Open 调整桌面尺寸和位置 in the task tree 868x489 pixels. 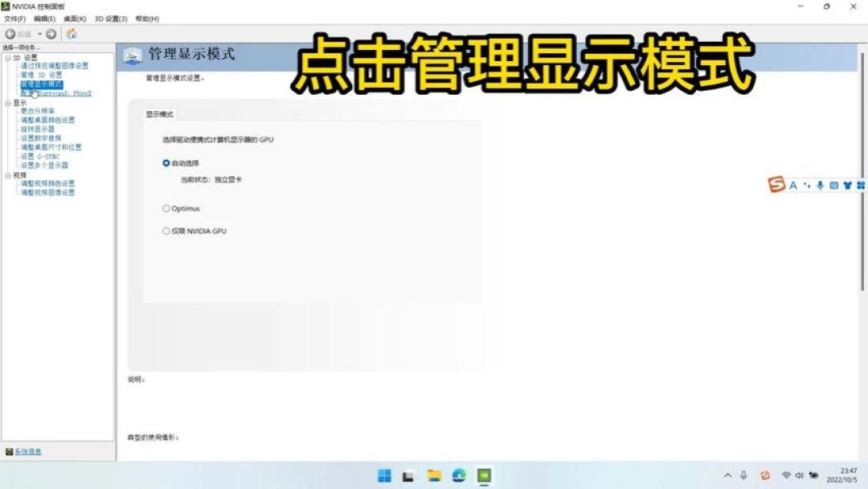(51, 147)
